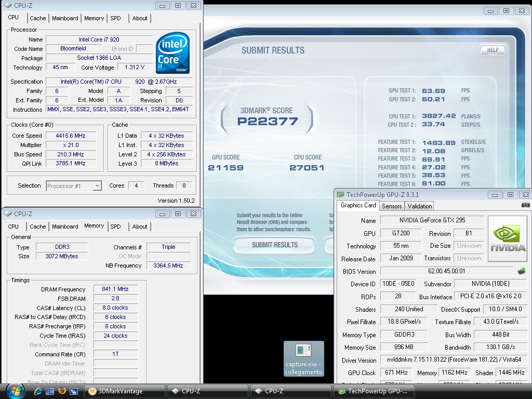Screen dimensions: 532x399
Task: Click the Memory Size value "896 MB"
Action: [404, 347]
